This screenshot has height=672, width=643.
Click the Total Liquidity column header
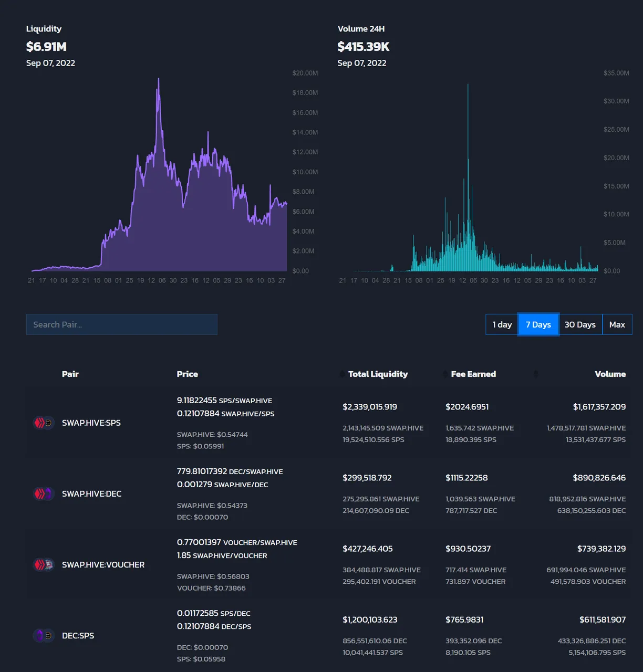[378, 374]
